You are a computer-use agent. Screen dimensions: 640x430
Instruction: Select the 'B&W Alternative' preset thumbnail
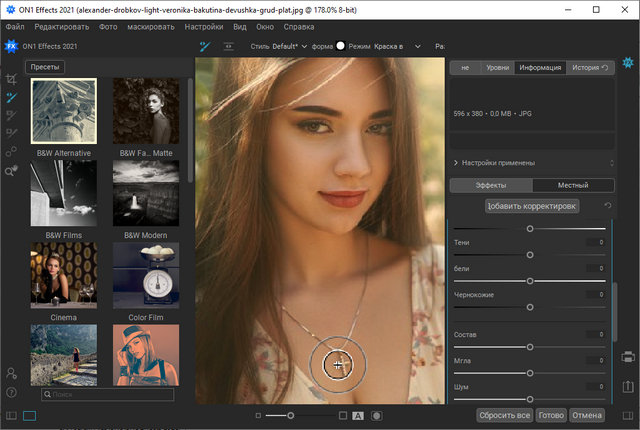point(64,112)
